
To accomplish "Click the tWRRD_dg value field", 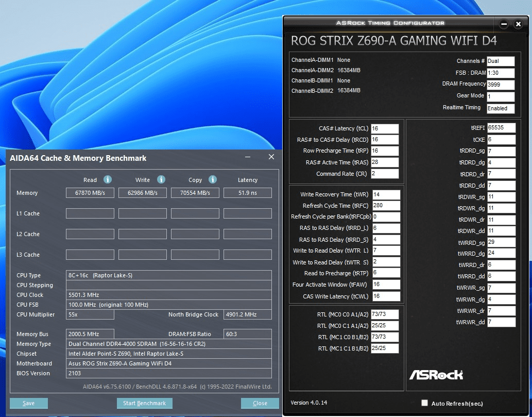I will (502, 253).
